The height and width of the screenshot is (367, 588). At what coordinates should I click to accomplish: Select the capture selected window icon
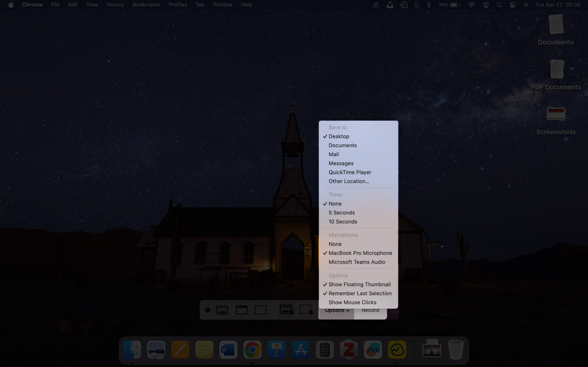(241, 310)
